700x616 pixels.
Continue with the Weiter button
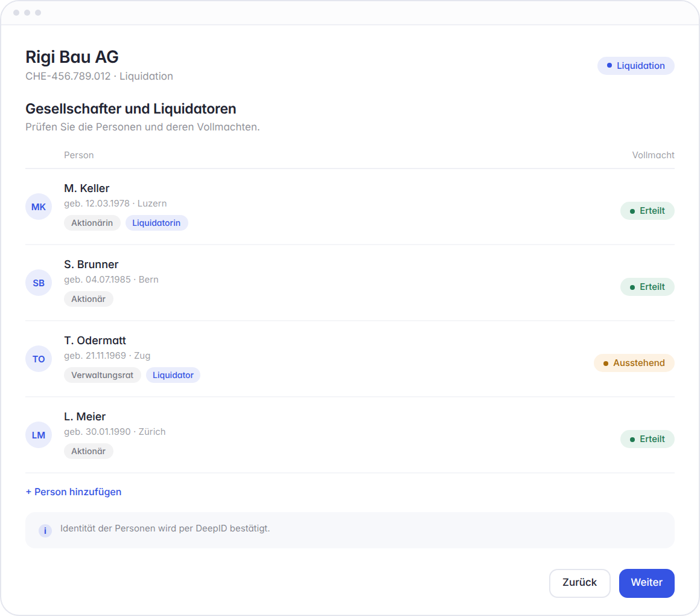pyautogui.click(x=646, y=583)
